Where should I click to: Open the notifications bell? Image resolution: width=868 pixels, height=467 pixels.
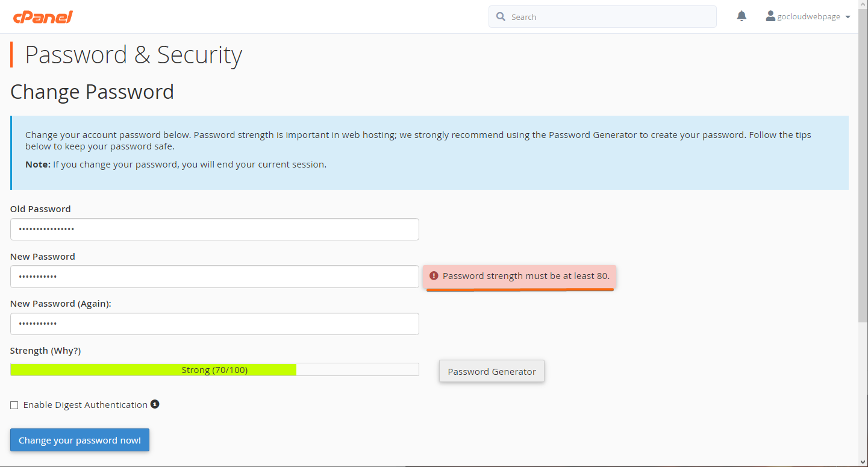(742, 16)
